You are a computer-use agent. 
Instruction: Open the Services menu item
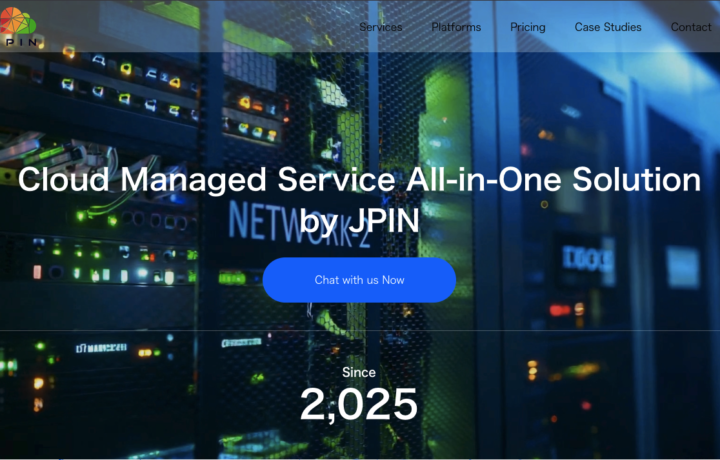click(x=380, y=27)
